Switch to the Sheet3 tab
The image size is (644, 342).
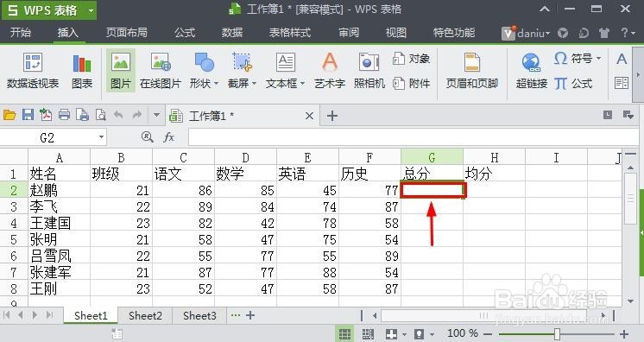coord(199,316)
